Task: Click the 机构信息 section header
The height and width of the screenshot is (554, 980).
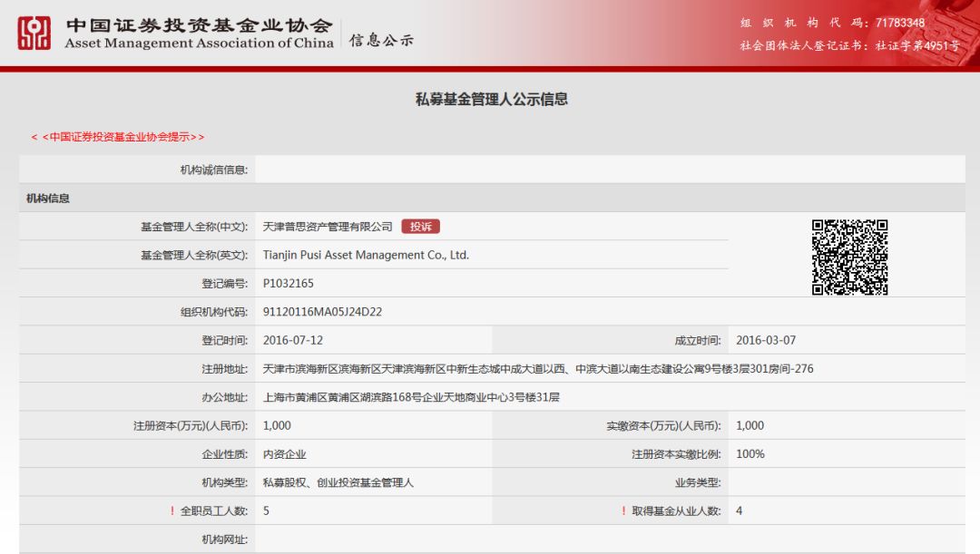Action: coord(47,198)
